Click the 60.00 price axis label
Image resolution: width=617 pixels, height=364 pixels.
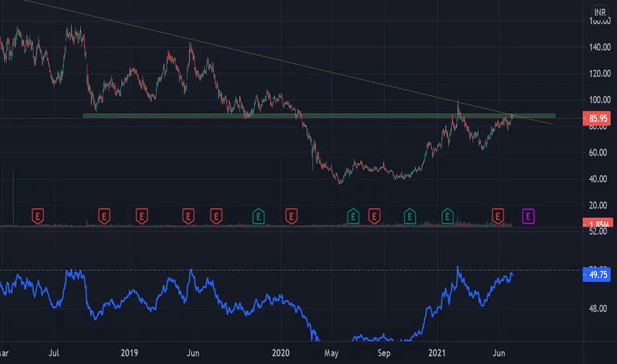pyautogui.click(x=598, y=153)
